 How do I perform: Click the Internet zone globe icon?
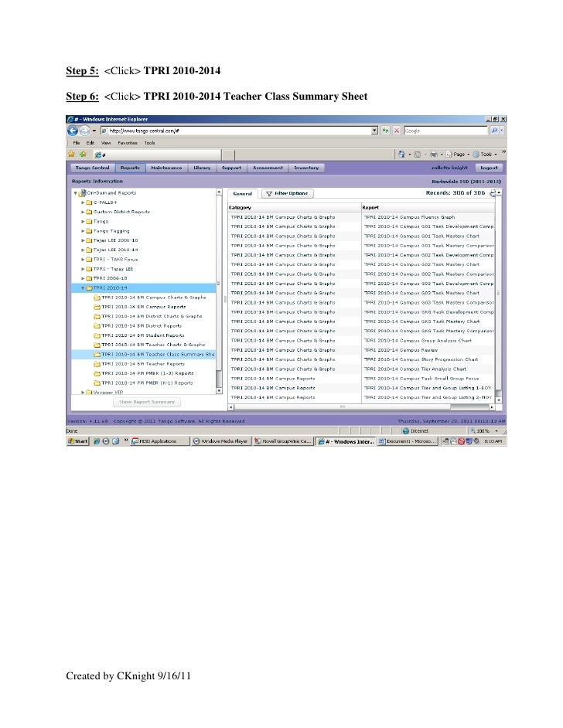[x=405, y=431]
